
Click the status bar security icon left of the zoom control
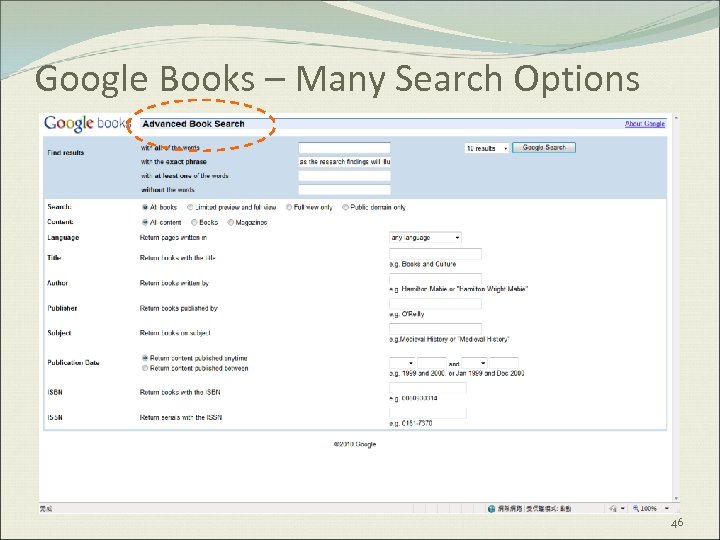(x=613, y=508)
